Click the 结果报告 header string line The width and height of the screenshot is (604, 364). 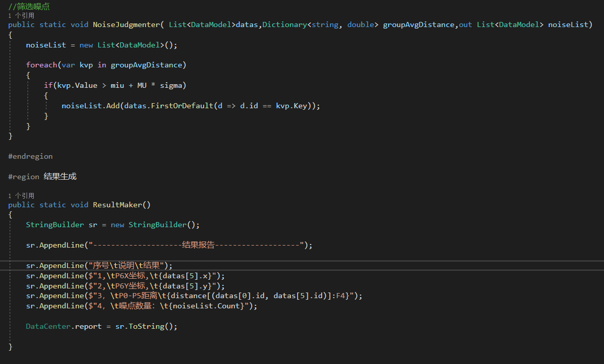click(x=169, y=245)
